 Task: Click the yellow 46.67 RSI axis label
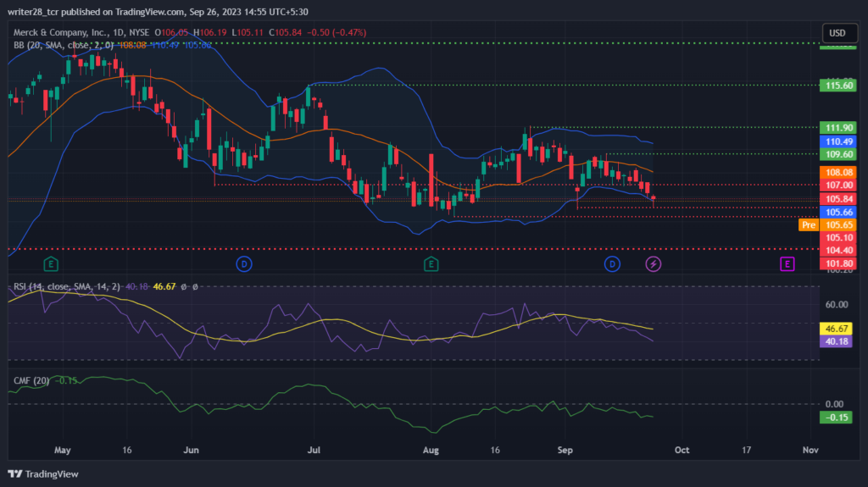(836, 329)
